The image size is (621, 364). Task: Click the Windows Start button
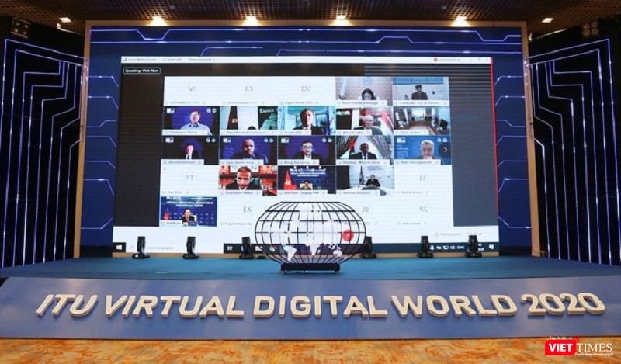(x=119, y=246)
